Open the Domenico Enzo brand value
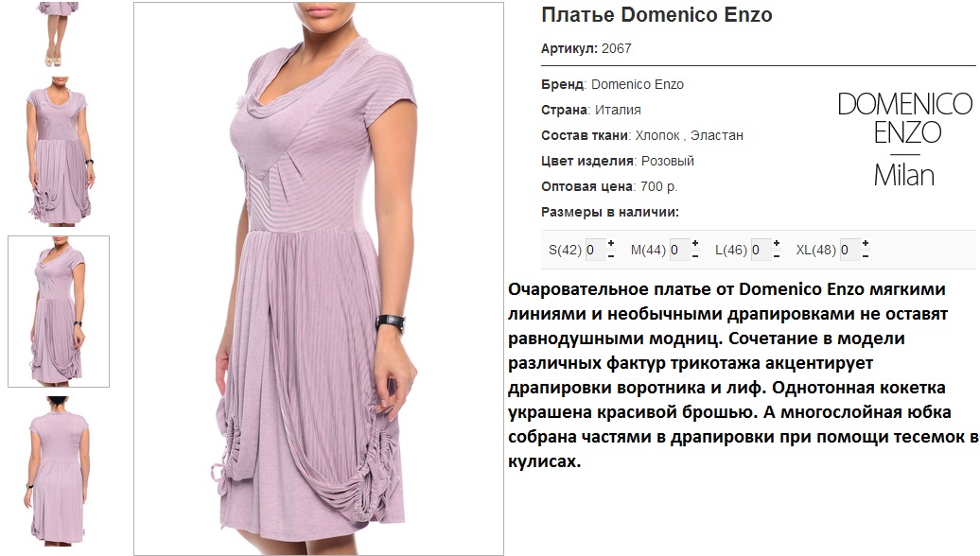This screenshot has width=980, height=556. [638, 84]
